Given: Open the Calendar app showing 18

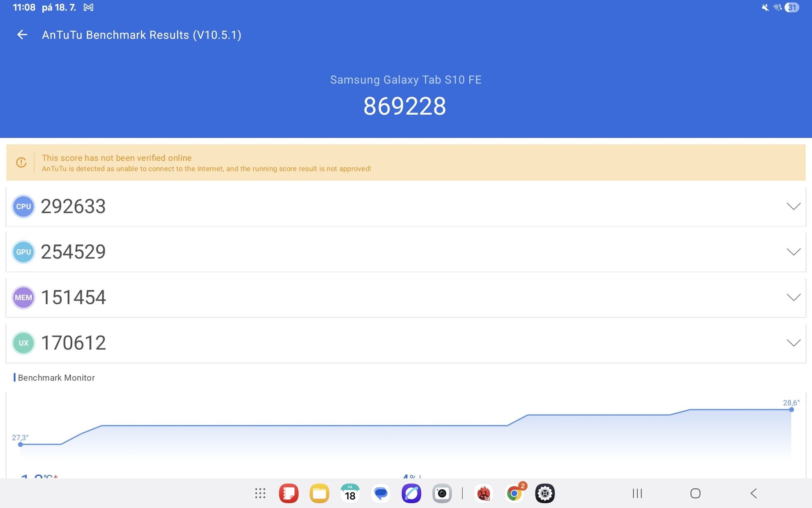Looking at the screenshot, I should tap(350, 493).
